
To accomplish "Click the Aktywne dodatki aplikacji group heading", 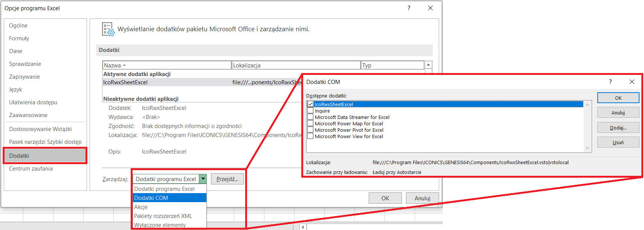I will [x=137, y=74].
